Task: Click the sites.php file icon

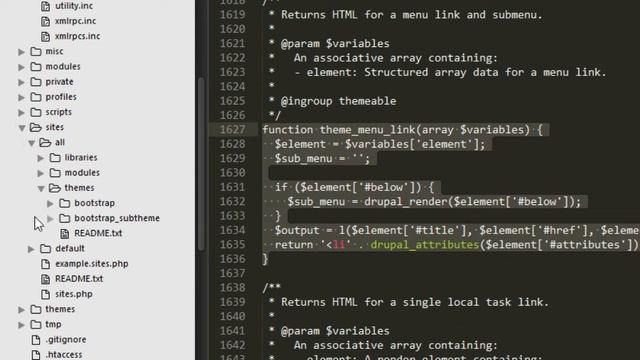Action: click(45, 294)
